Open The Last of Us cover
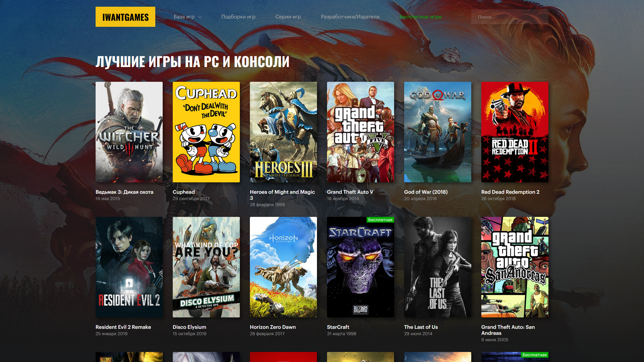The height and width of the screenshot is (362, 644). [438, 267]
